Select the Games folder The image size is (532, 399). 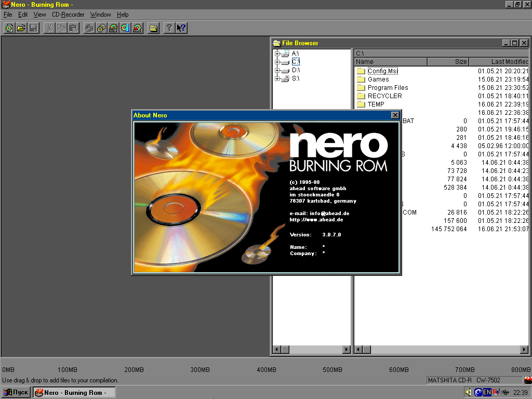coord(378,79)
